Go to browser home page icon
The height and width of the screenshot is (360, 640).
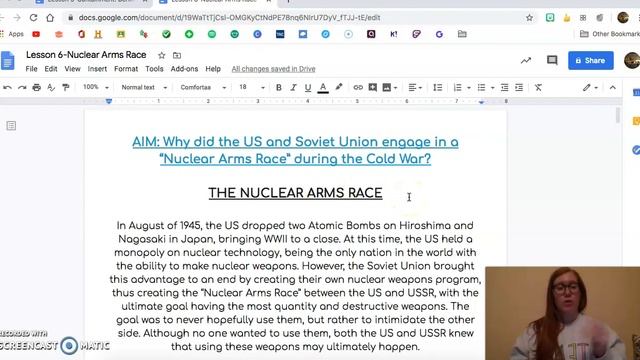click(50, 18)
